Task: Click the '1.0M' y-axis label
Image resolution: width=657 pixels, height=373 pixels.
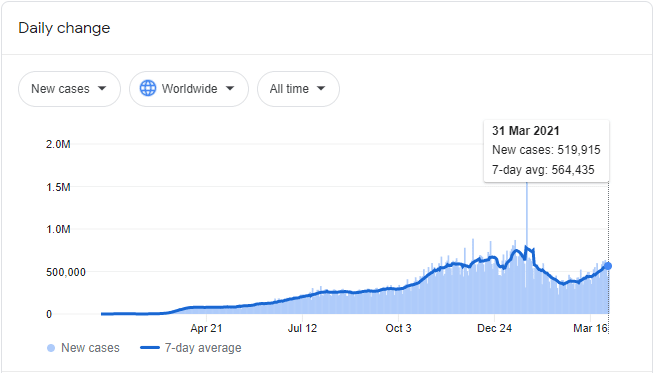Action: pos(58,230)
